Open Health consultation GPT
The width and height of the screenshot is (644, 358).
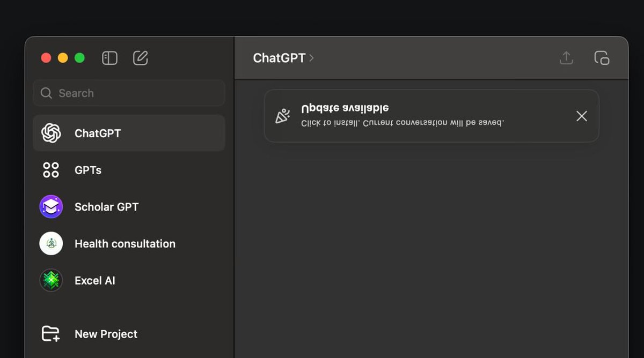pyautogui.click(x=129, y=244)
